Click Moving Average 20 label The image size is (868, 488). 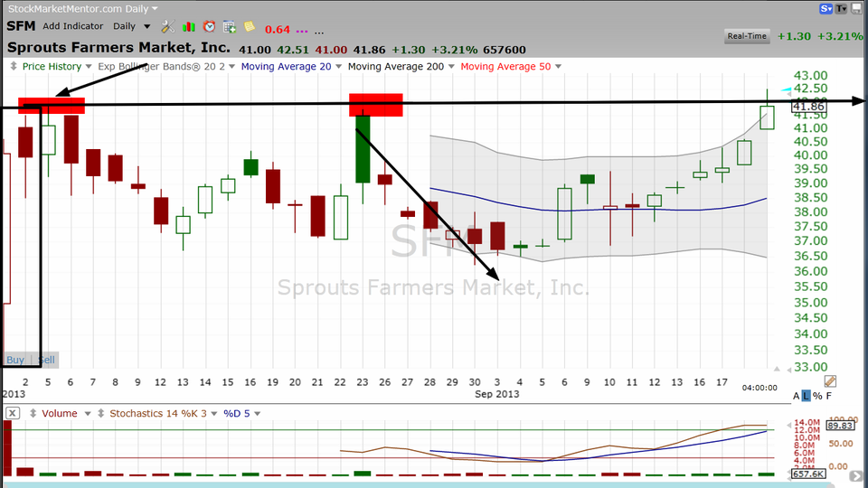(x=287, y=66)
